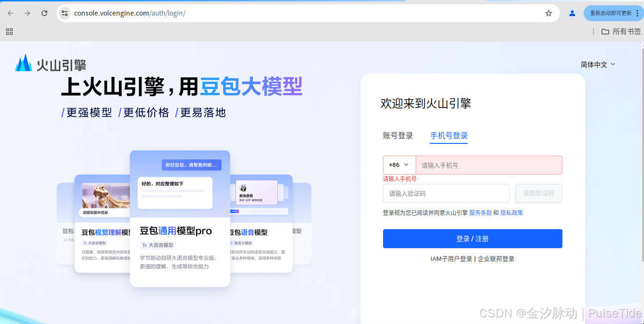Click the 更低价格 slogan text
Screen dimensions: 644x324
tap(146, 113)
